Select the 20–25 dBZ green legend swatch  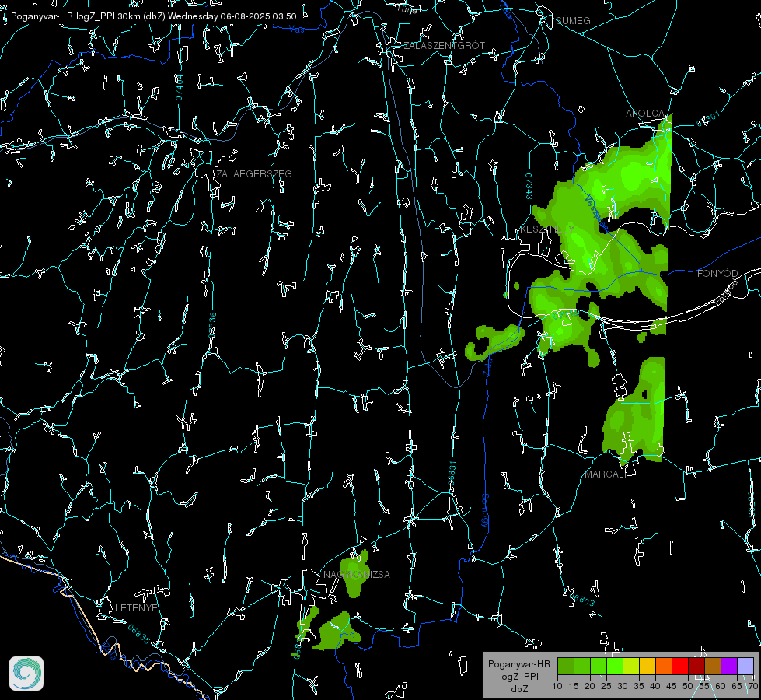coord(599,667)
